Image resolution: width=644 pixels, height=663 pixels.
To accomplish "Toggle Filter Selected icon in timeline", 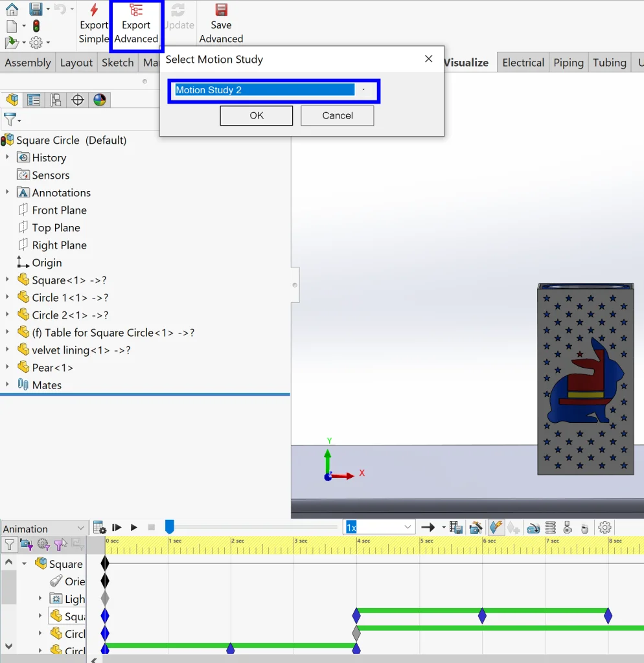I will [60, 545].
